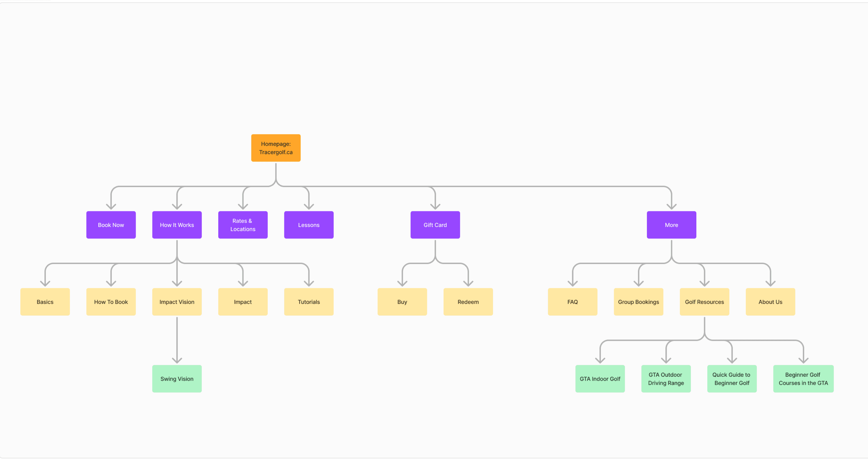Select the GTA Indoor Golf node
Screen dimensions: 868x461
(600, 378)
